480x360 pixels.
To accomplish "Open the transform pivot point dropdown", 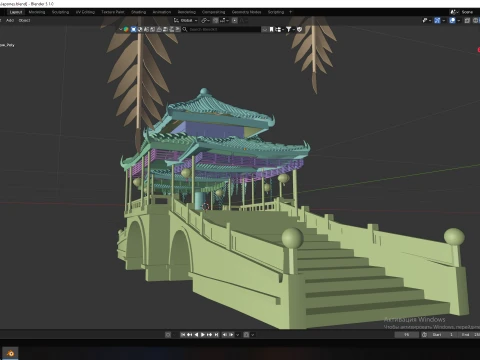I will 205,20.
